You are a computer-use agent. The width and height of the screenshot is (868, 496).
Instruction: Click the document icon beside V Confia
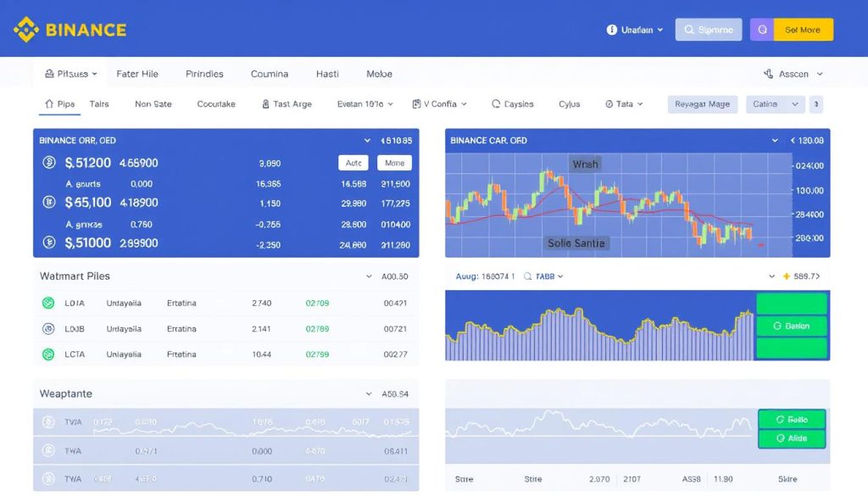click(x=416, y=104)
